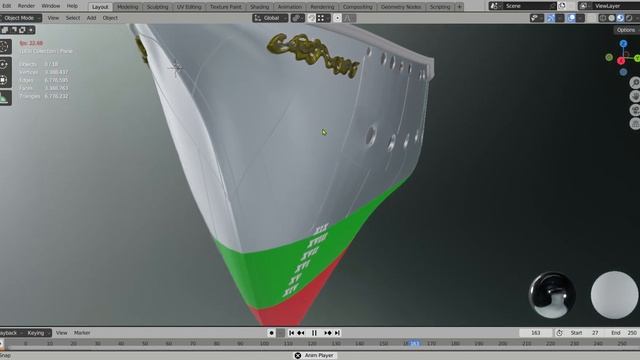
Task: Open the timeline Marker menu
Action: click(x=82, y=333)
